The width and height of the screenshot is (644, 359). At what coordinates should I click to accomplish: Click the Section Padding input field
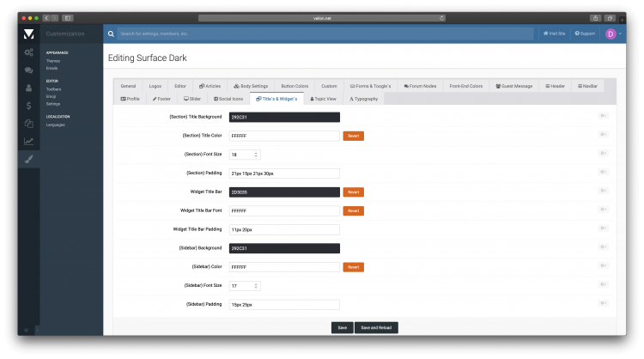coord(284,173)
